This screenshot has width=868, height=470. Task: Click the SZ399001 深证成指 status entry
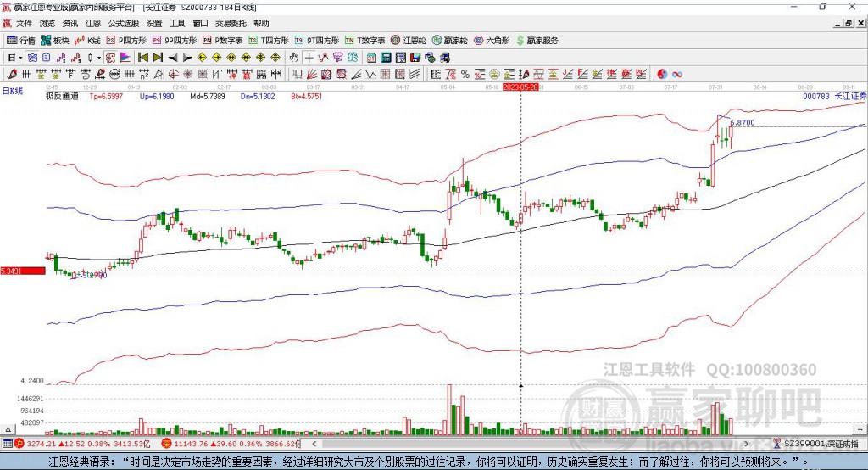point(815,444)
